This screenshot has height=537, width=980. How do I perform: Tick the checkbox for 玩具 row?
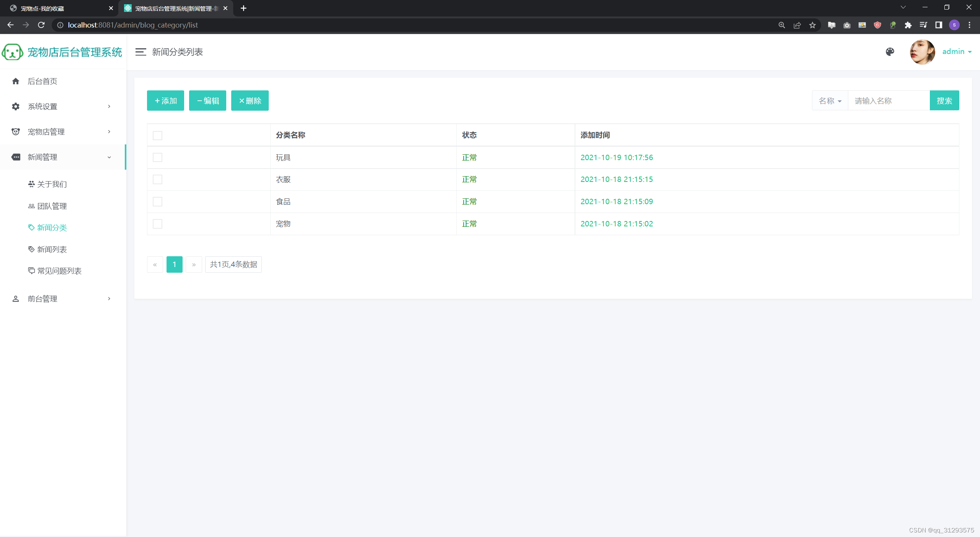click(x=157, y=157)
